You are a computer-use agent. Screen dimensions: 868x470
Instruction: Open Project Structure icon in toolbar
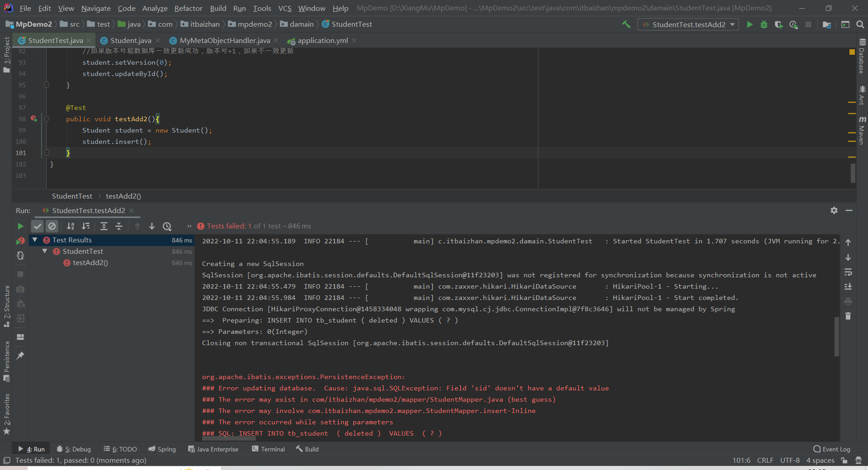pyautogui.click(x=827, y=24)
